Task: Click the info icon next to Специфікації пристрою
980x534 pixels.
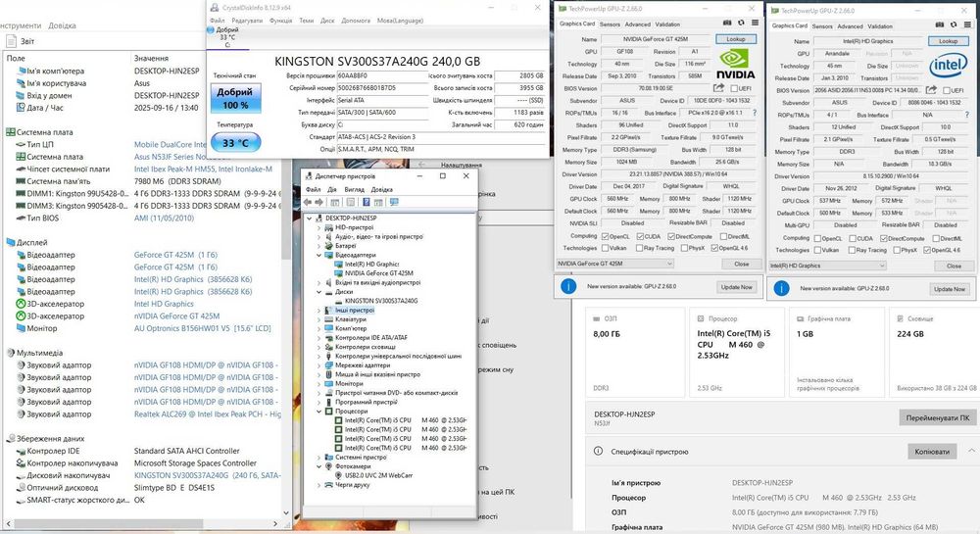Action: click(x=598, y=451)
